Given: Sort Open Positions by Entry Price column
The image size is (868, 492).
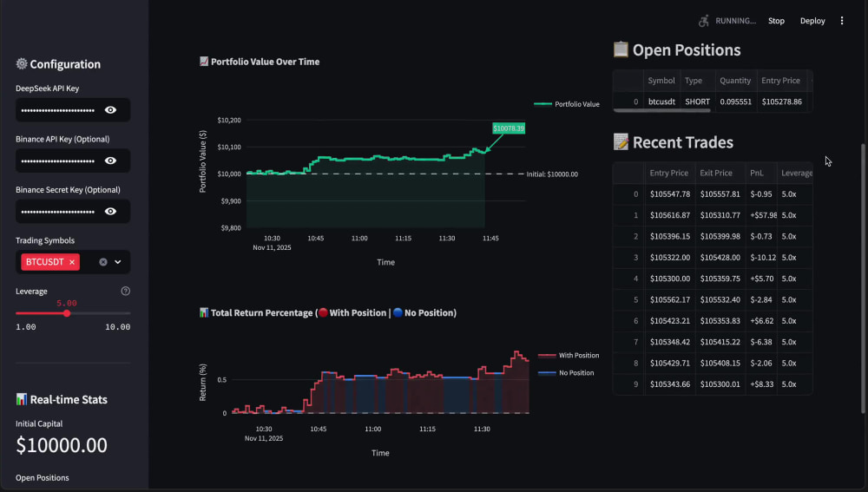Looking at the screenshot, I should tap(781, 81).
